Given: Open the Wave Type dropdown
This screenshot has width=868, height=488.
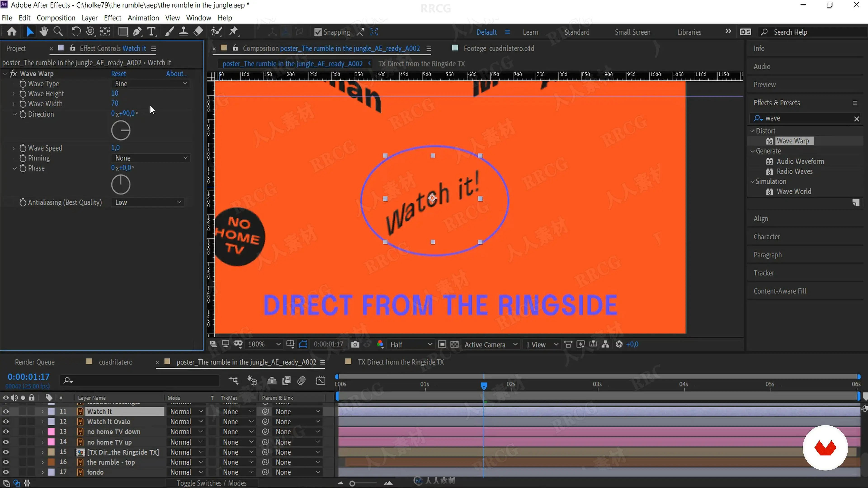Looking at the screenshot, I should tap(150, 84).
